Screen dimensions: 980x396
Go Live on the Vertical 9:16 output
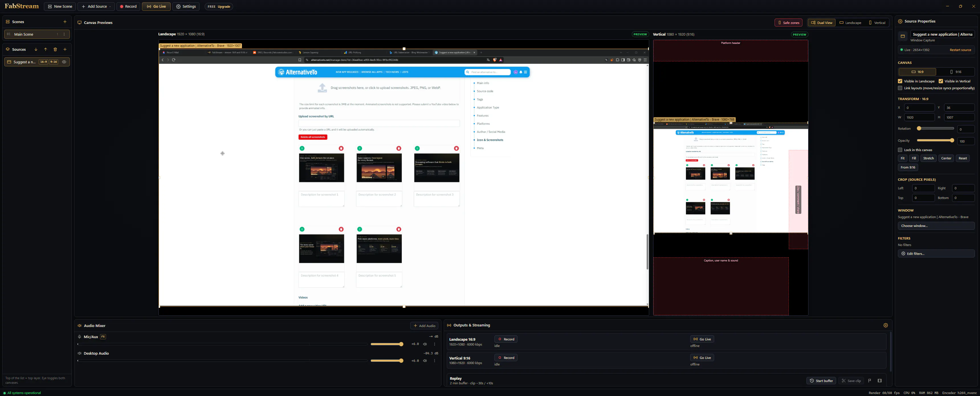[702, 358]
